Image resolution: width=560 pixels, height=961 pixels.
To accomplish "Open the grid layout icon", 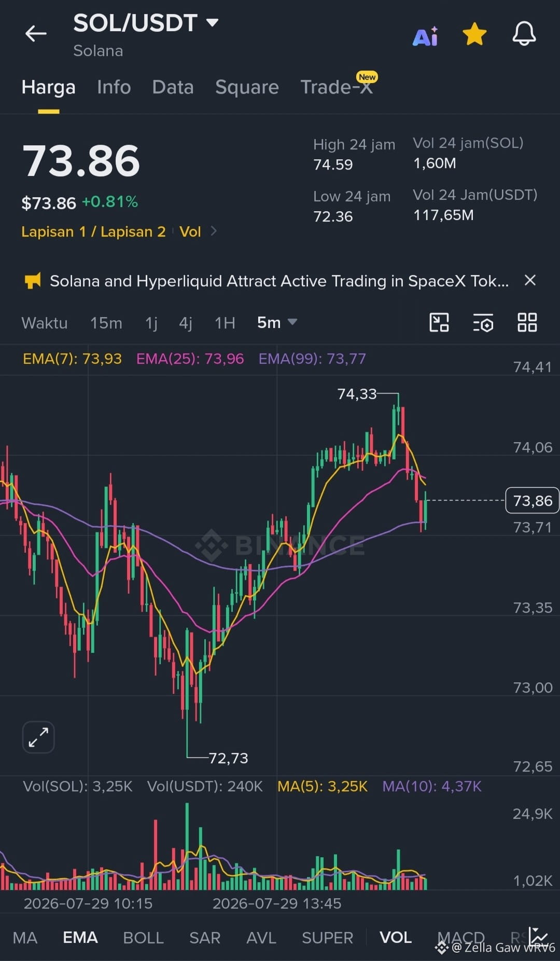I will point(527,322).
